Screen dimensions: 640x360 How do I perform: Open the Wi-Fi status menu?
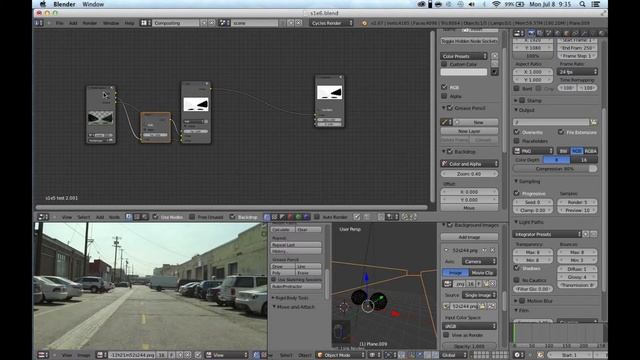point(496,4)
